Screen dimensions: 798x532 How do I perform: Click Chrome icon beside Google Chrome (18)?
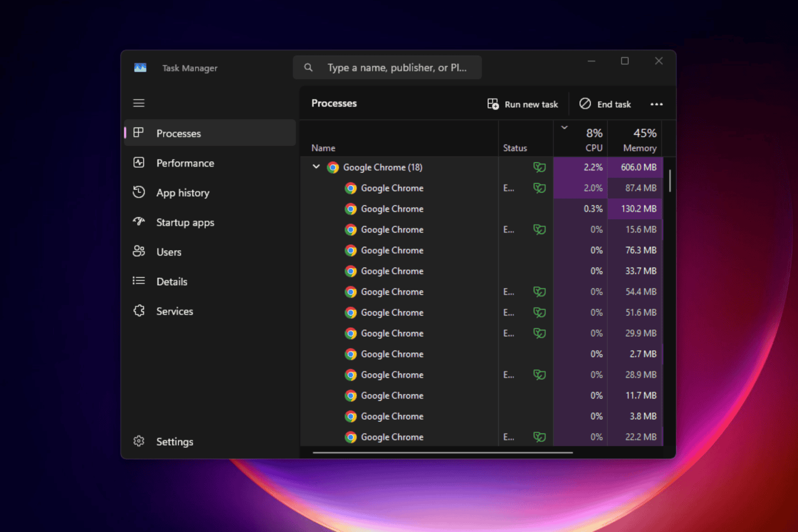333,167
